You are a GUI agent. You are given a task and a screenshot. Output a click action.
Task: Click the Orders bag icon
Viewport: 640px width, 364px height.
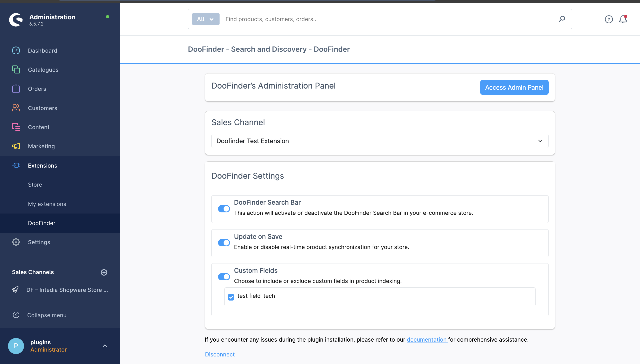[16, 89]
